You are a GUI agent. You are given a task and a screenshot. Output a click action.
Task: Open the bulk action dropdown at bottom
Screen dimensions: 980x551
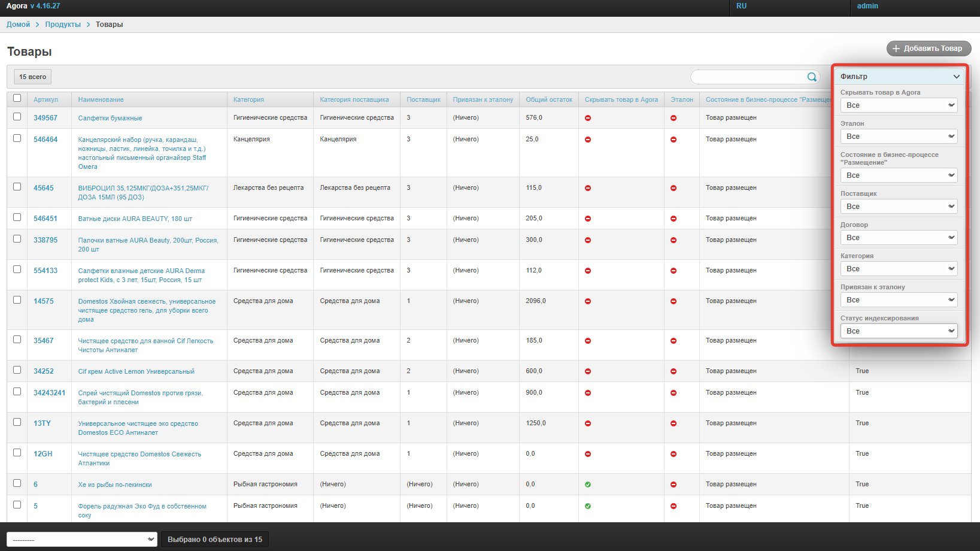[82, 540]
